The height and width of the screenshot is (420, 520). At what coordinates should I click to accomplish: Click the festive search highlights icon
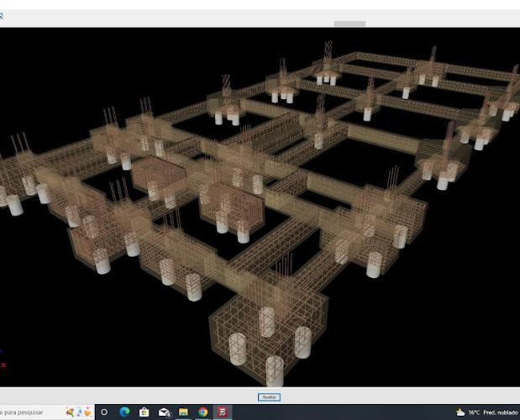79,412
